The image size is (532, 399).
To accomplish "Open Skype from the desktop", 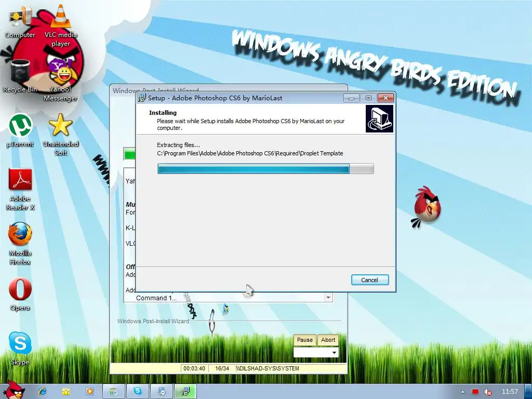I will 20,349.
